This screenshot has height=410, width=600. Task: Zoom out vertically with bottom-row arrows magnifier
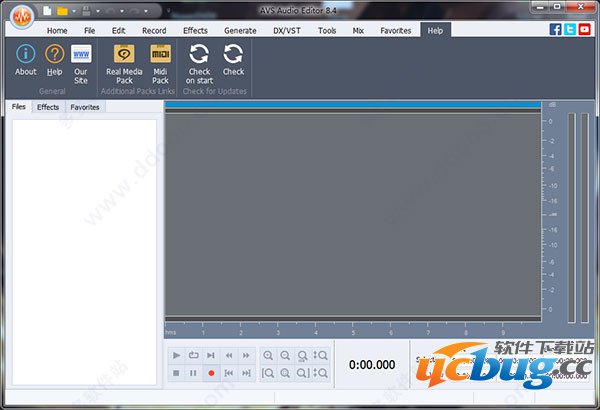click(320, 373)
